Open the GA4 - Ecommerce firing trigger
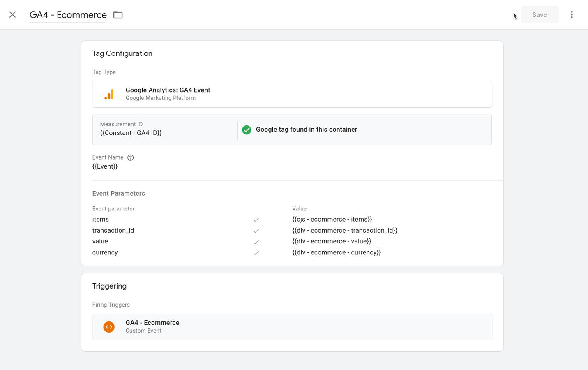 pyautogui.click(x=292, y=327)
